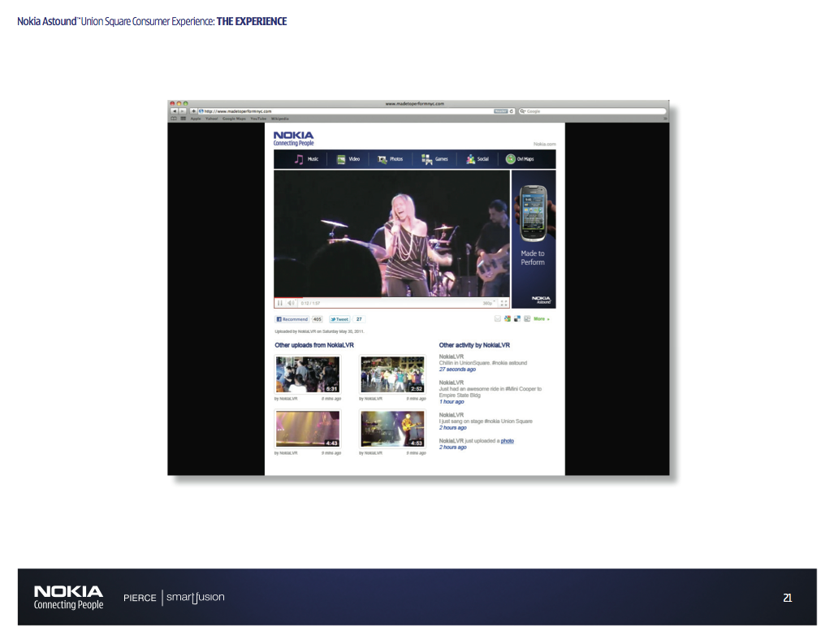Screen dimensions: 834x644
Task: Click the 27 seconds ago timestamp
Action: click(457, 370)
